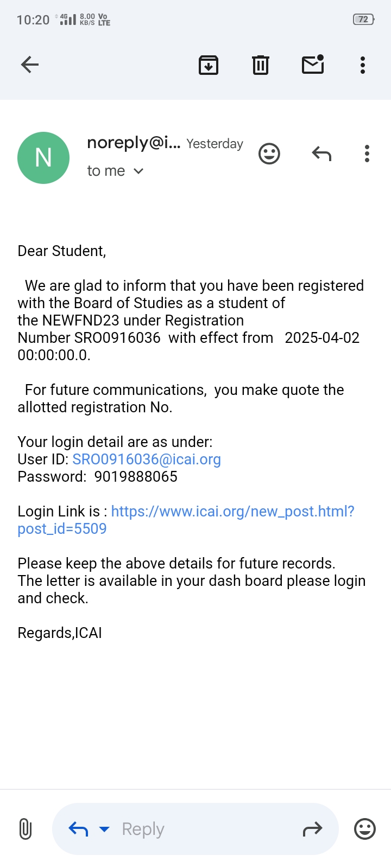This screenshot has width=391, height=868.
Task: Tap the sender avatar 'N'
Action: point(43,158)
